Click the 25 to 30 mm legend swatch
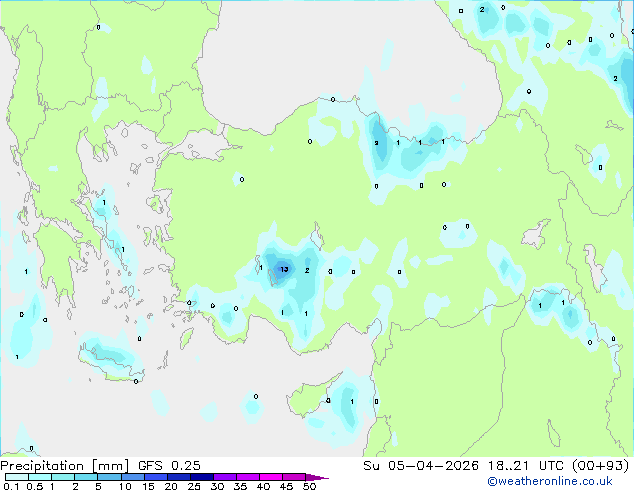Screen dimensions: 634x490 click(x=202, y=477)
